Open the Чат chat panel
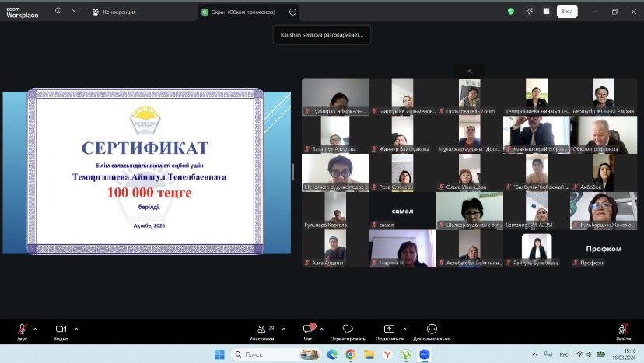Viewport: 644px width, 363px height. click(x=307, y=330)
